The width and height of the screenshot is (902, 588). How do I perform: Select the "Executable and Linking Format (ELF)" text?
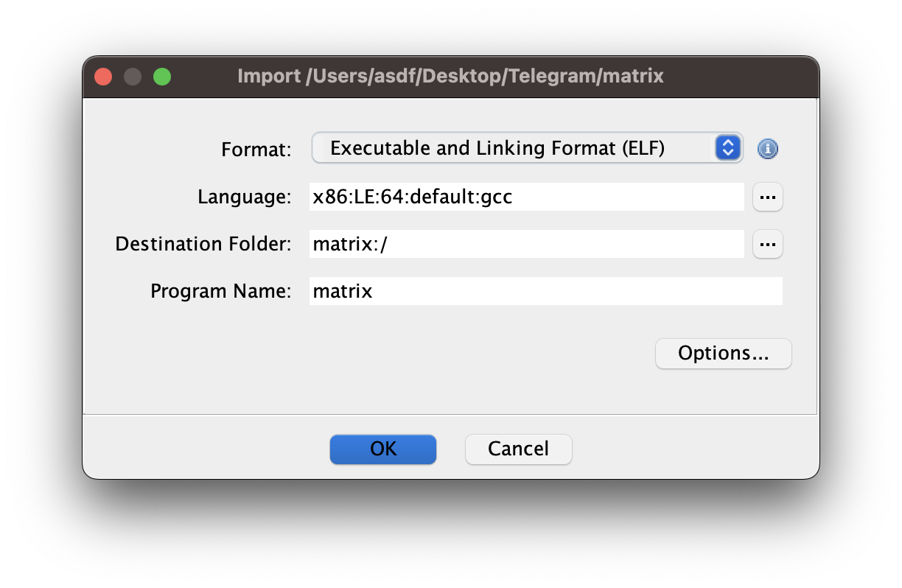point(497,148)
